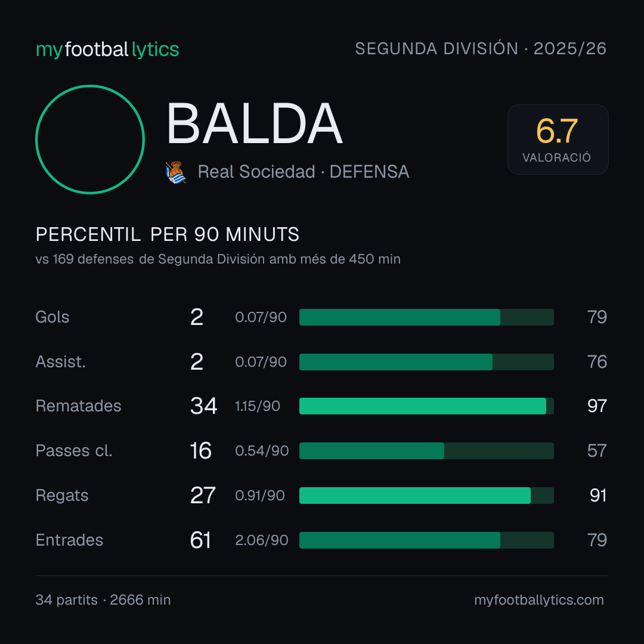Open the 6.7 Valoració rating badge

pos(558,140)
